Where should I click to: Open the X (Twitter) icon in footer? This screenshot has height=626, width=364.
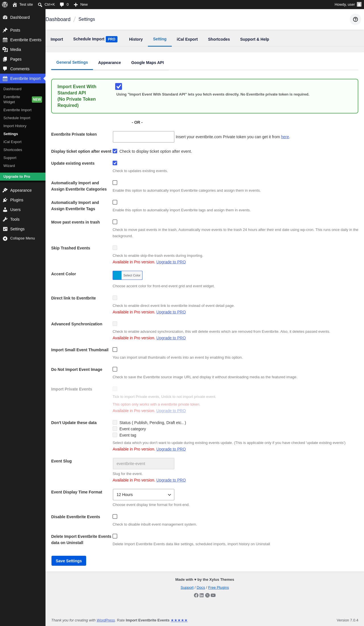pos(207,595)
